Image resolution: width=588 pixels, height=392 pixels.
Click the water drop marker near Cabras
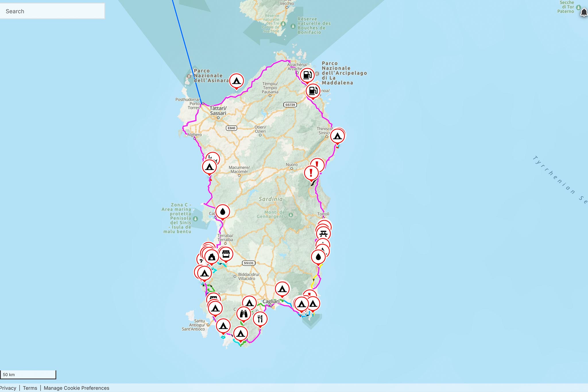coord(223,212)
